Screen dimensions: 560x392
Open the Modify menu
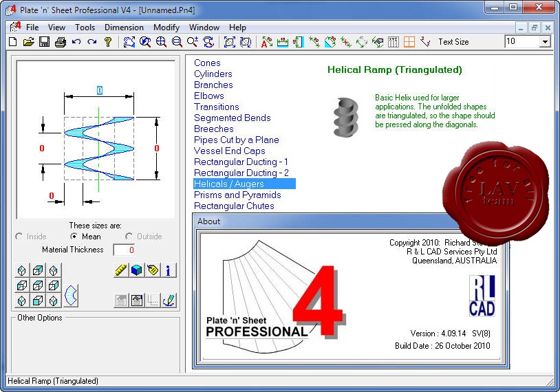(166, 28)
